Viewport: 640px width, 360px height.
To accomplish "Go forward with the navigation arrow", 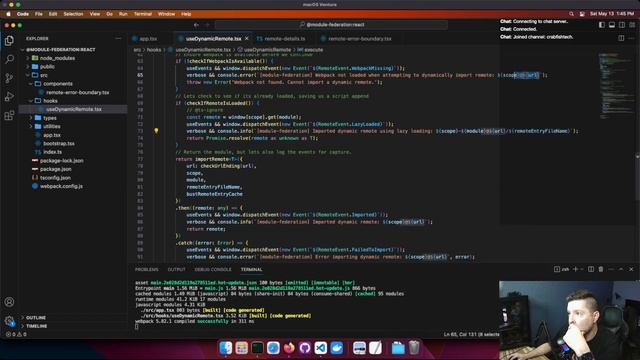I will point(207,25).
